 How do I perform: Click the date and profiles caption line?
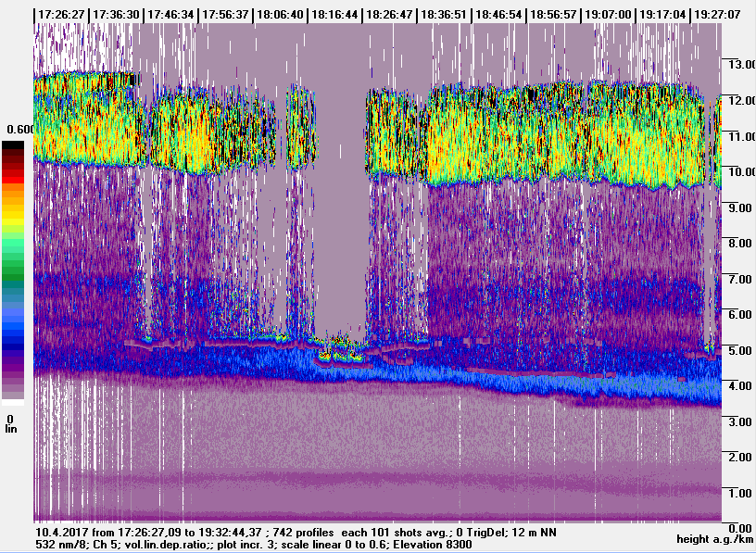296,533
